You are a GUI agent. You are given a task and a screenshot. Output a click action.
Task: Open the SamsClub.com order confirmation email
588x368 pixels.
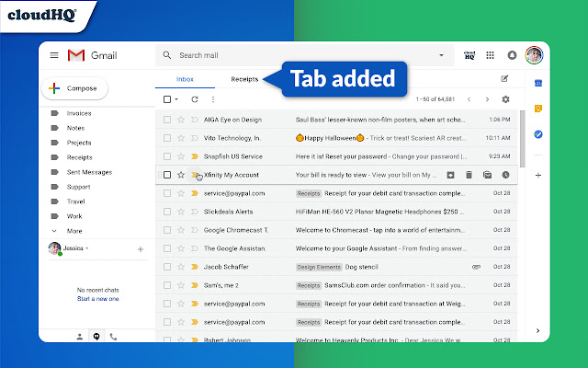click(x=337, y=285)
